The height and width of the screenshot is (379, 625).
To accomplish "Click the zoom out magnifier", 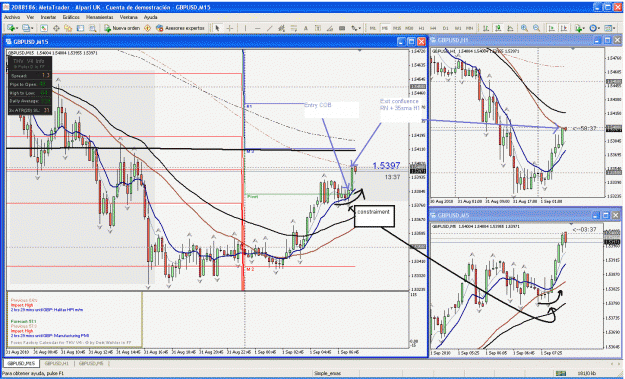I will [537, 28].
